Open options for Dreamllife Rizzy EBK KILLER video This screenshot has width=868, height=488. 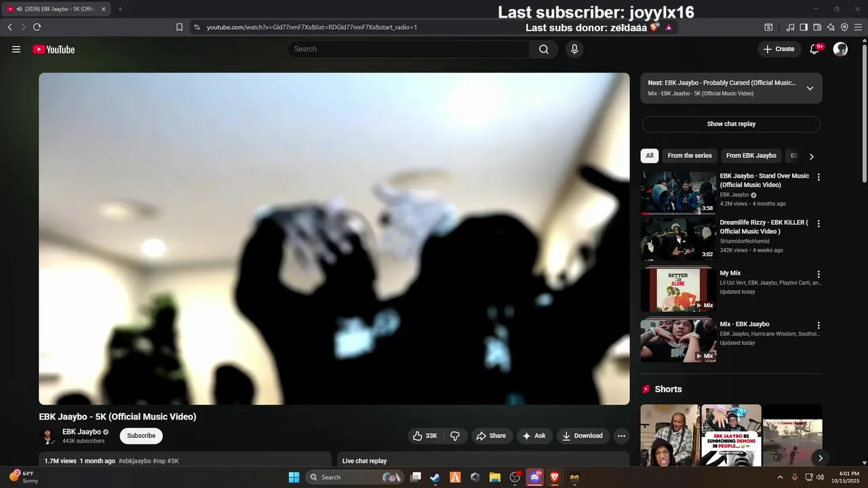(x=818, y=224)
